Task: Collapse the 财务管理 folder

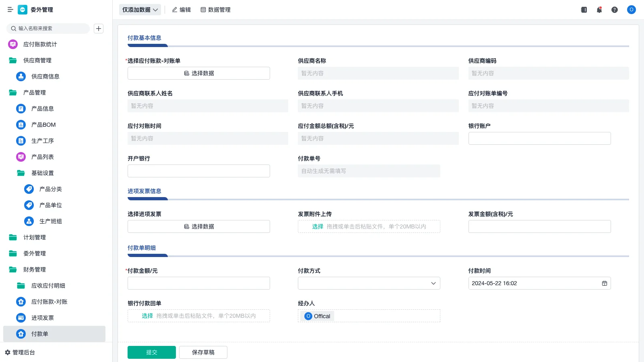Action: click(x=34, y=269)
